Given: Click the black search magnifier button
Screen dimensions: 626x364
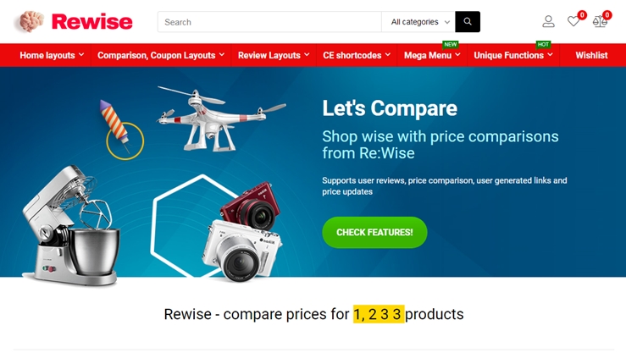Looking at the screenshot, I should click(468, 21).
